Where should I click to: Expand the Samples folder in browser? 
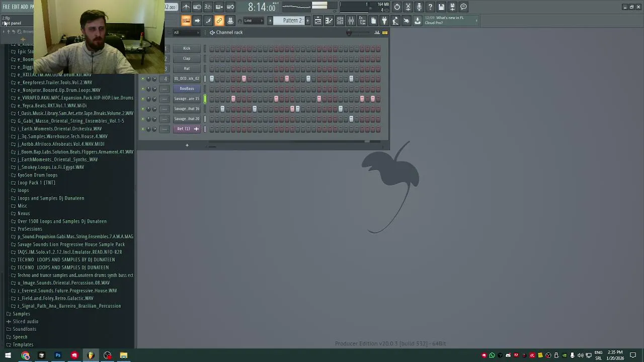[21, 314]
